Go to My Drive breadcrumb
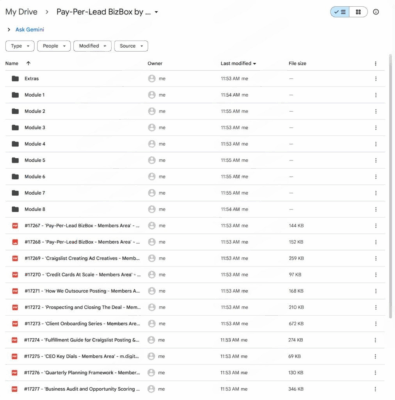Image resolution: width=395 pixels, height=400 pixels. [21, 12]
